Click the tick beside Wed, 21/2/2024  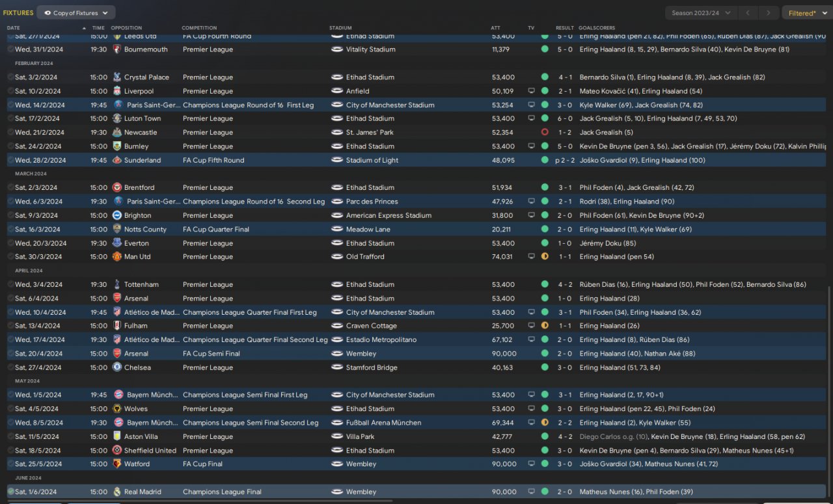tap(10, 133)
